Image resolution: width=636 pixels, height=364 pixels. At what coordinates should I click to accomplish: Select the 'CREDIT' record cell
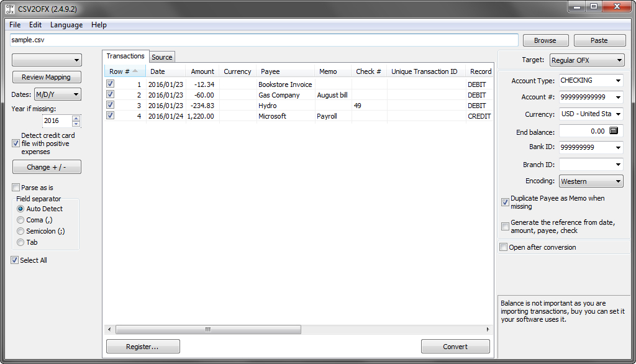pos(479,116)
